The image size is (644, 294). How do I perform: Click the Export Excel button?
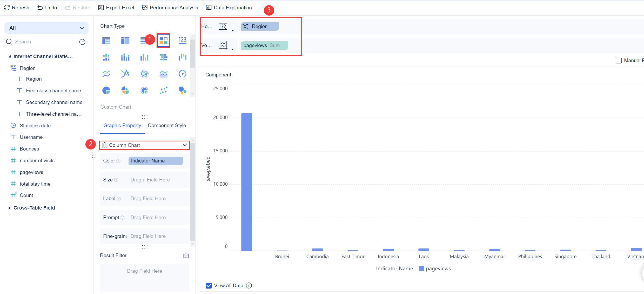tap(116, 8)
